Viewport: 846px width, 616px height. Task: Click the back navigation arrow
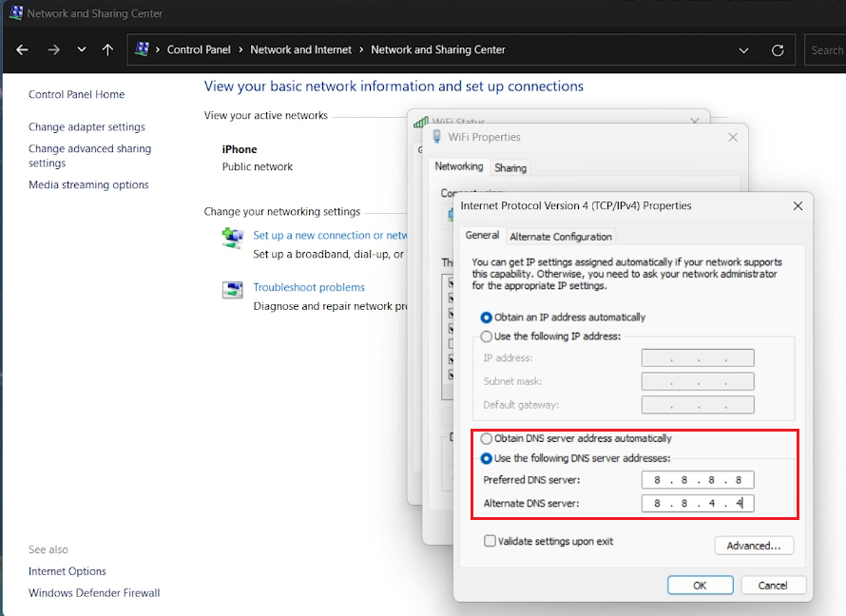22,50
